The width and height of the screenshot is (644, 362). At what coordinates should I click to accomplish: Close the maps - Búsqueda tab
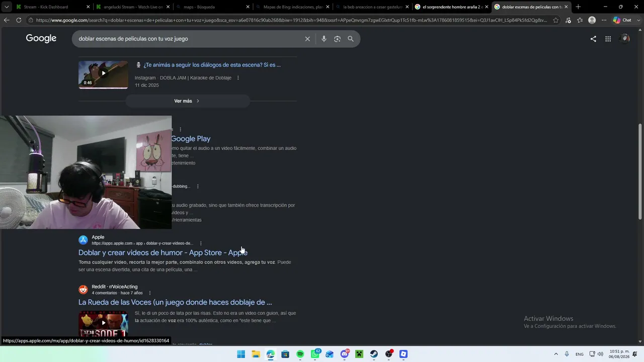pos(248,7)
